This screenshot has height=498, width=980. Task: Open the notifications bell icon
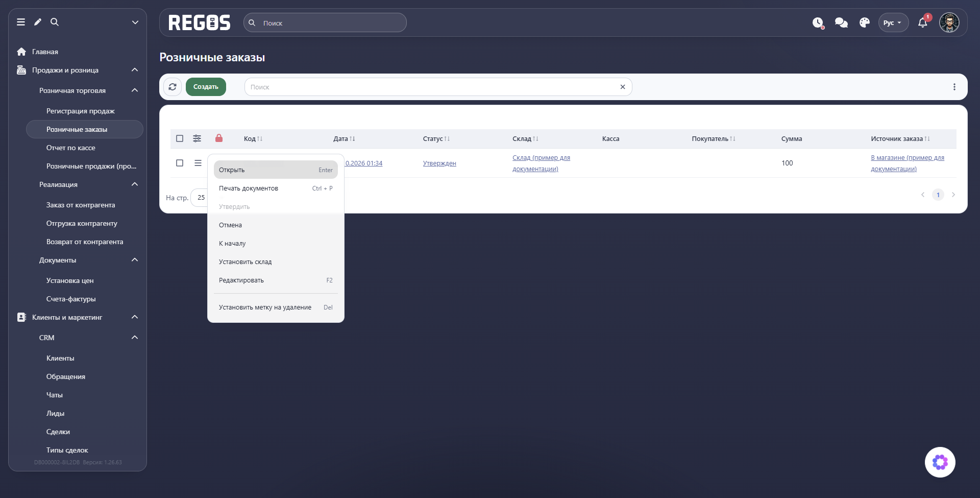(x=922, y=22)
